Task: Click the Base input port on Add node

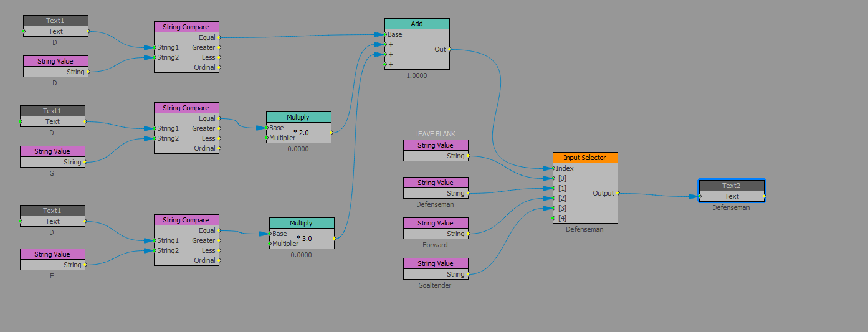Action: point(386,34)
